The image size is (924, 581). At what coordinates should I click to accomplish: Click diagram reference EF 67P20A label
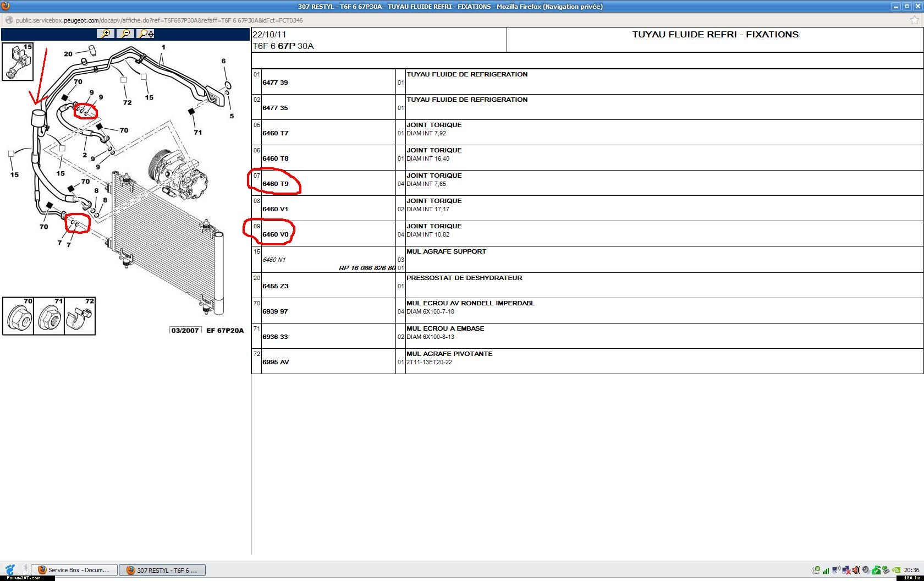click(x=225, y=331)
